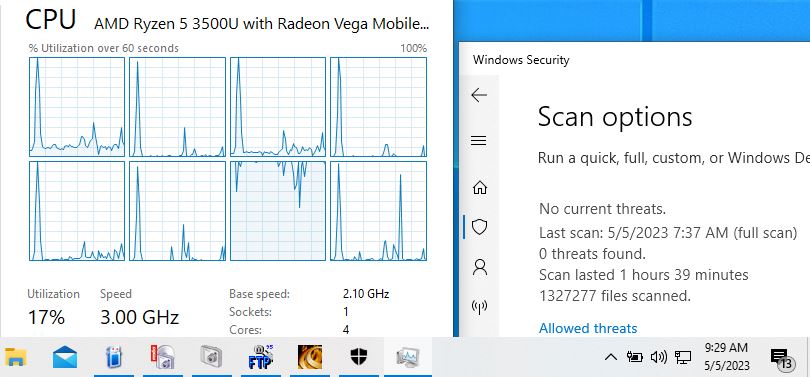Switch to Task Manager on the taskbar
810x377 pixels.
[x=407, y=357]
